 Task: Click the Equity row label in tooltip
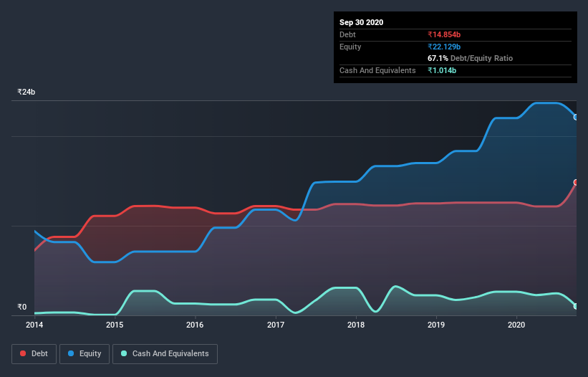tap(350, 47)
